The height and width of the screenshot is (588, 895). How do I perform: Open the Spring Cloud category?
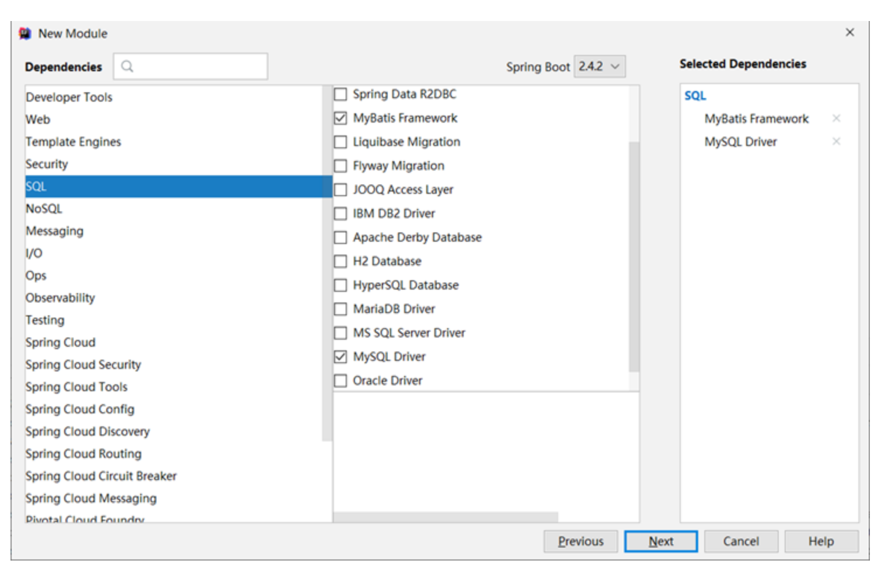174,342
